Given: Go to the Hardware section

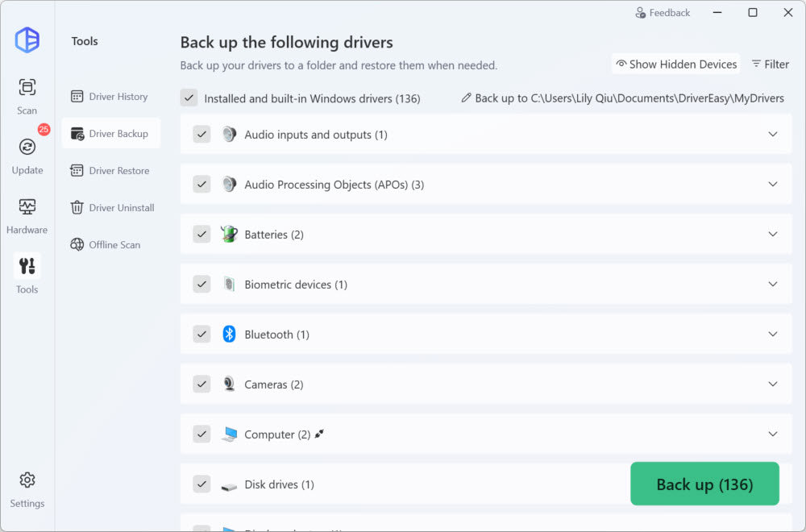Looking at the screenshot, I should point(27,214).
